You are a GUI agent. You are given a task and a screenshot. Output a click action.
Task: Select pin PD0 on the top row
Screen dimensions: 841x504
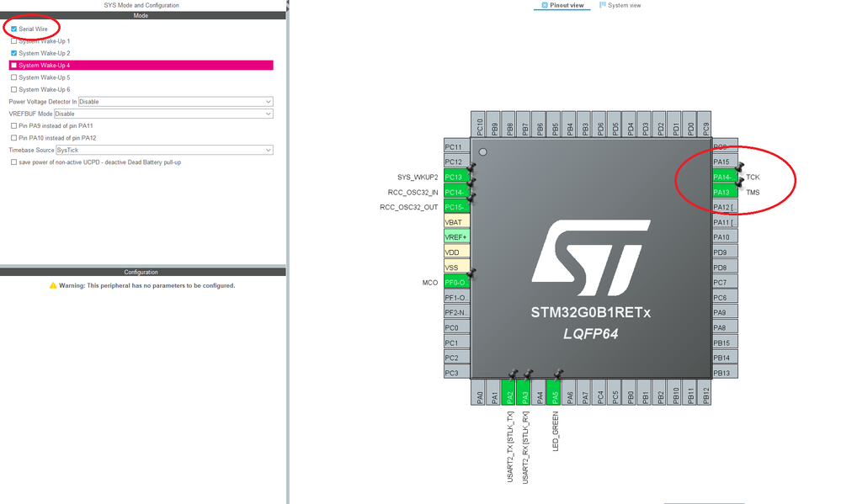coord(689,125)
